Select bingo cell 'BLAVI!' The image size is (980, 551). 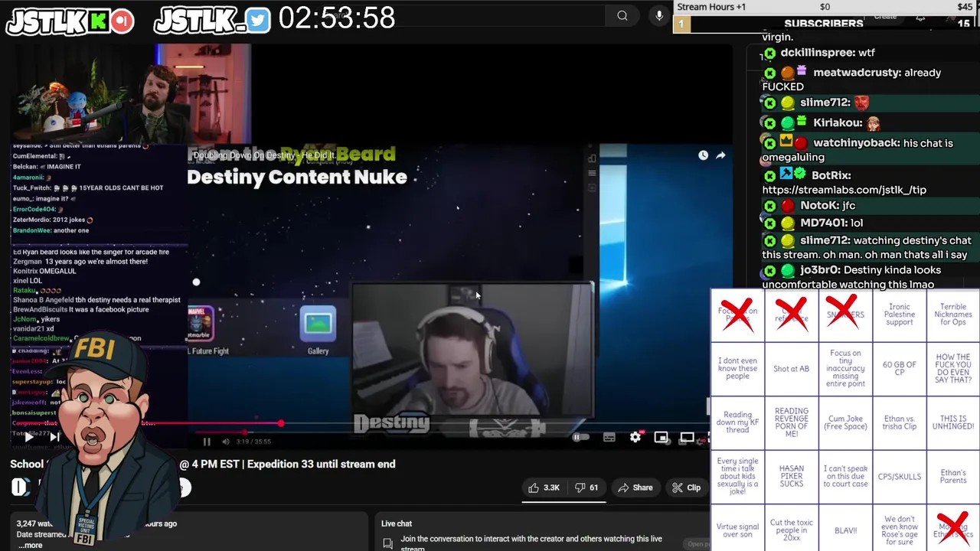845,530
